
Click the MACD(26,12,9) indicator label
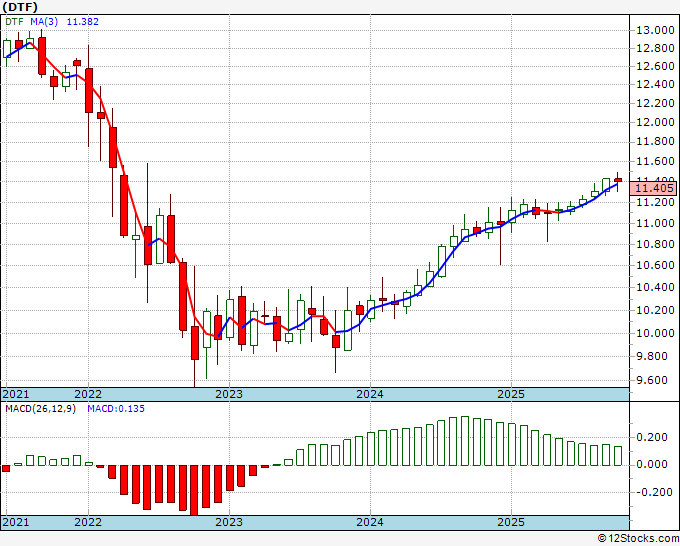click(40, 409)
